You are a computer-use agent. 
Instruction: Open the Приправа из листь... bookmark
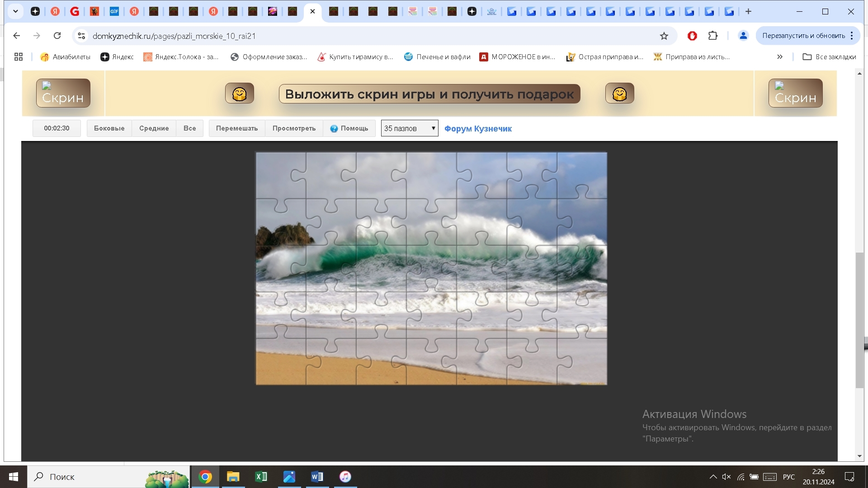pos(692,57)
